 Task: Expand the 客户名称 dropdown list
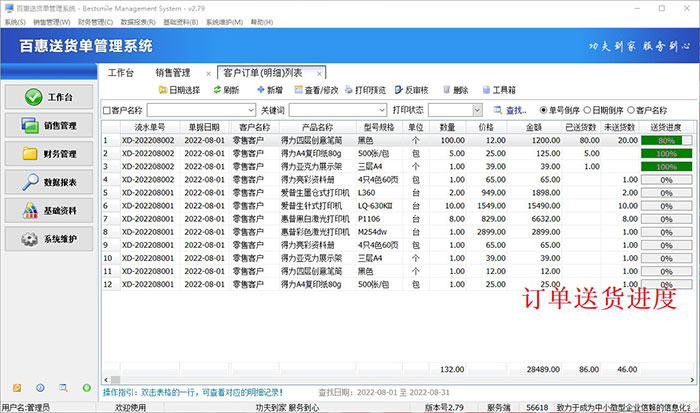coord(250,110)
